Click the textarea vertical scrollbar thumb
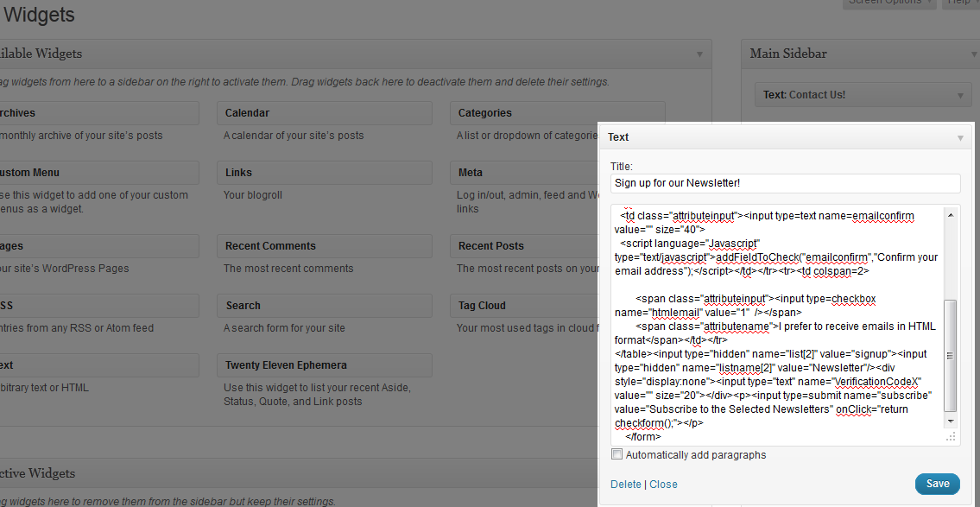 (951, 356)
